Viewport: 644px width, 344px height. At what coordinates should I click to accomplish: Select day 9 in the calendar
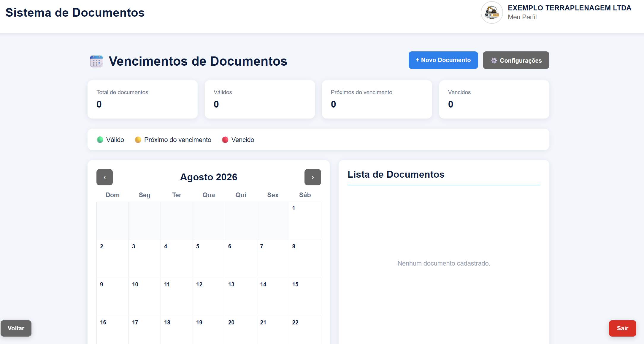coord(112,297)
